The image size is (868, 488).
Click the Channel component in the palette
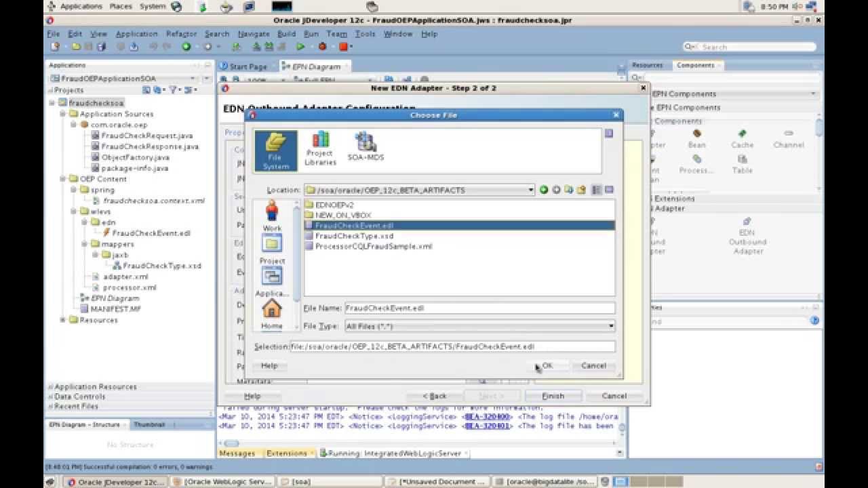click(x=788, y=138)
